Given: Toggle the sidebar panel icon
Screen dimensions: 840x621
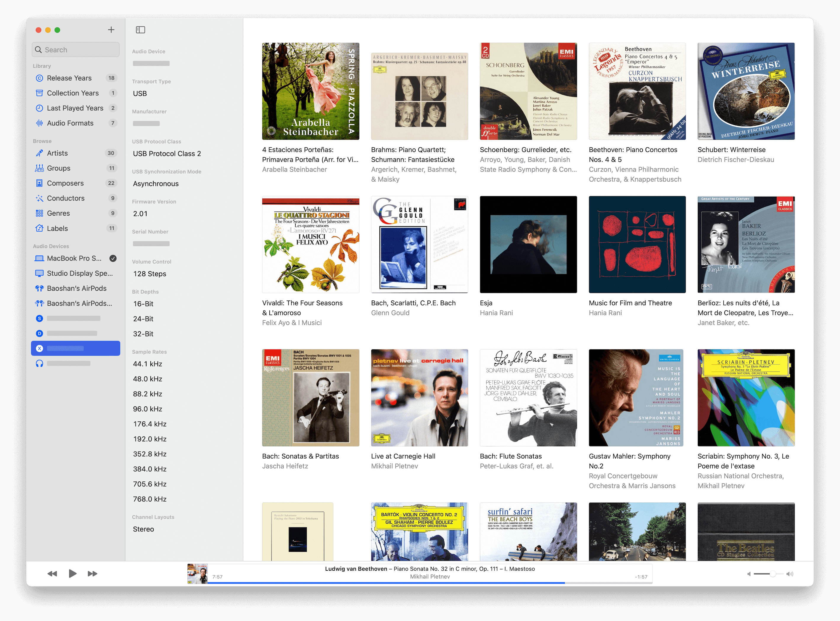Looking at the screenshot, I should click(140, 30).
